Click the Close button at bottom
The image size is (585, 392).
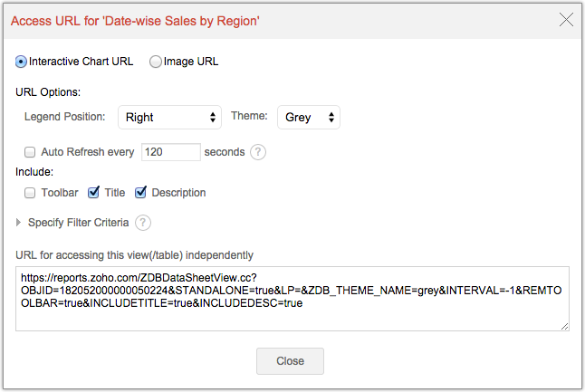pyautogui.click(x=290, y=360)
